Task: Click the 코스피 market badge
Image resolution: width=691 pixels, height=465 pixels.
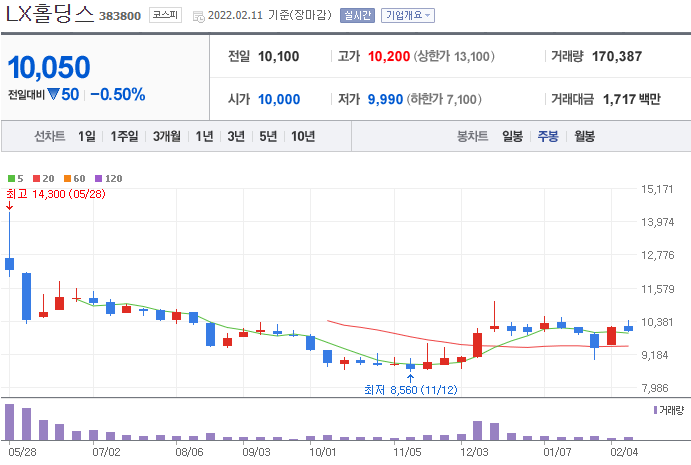Action: (165, 15)
